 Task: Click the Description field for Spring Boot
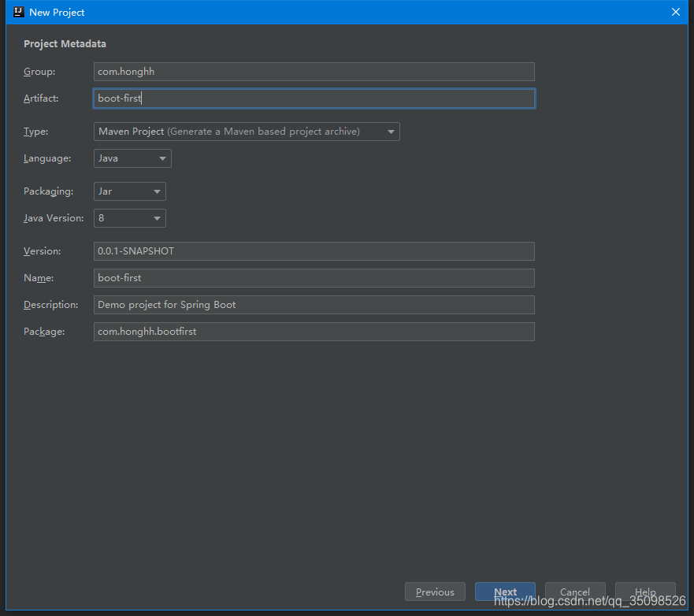point(314,305)
